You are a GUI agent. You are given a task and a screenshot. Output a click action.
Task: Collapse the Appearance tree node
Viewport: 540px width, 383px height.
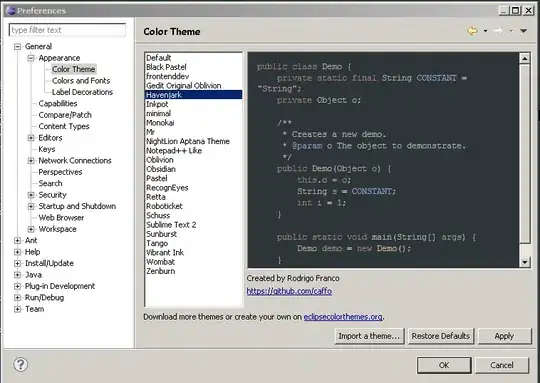click(x=31, y=58)
